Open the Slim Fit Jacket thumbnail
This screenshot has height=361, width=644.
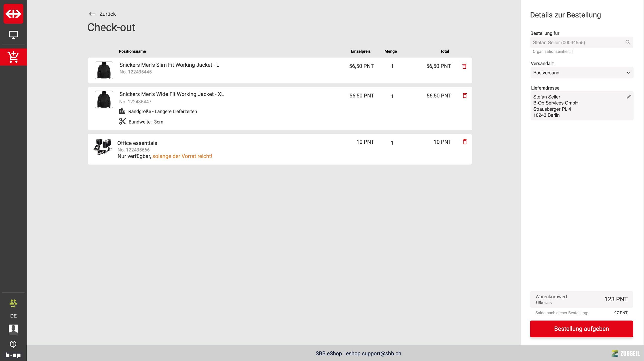tap(104, 70)
